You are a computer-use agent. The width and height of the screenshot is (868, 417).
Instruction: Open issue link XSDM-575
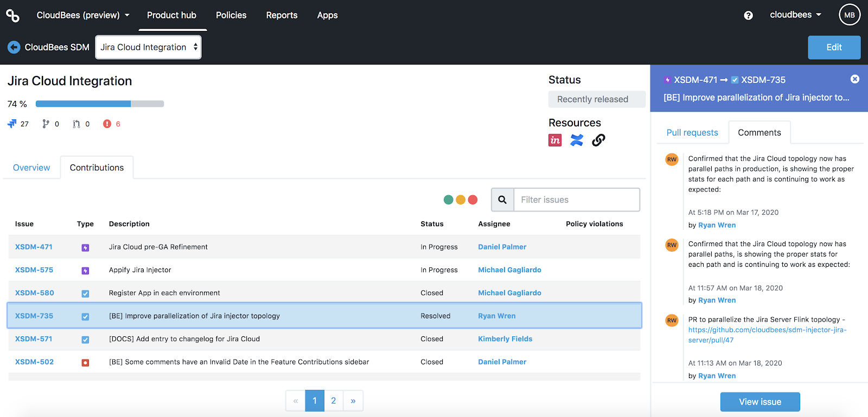pos(34,270)
